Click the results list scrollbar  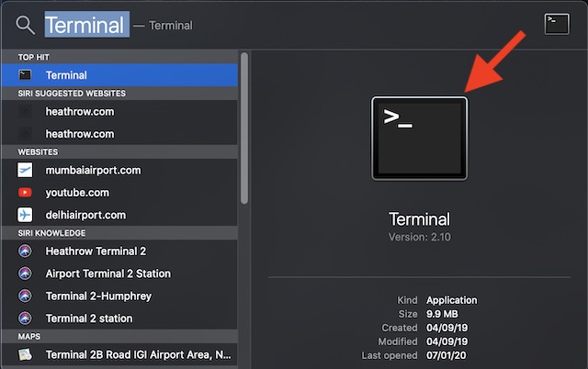click(x=243, y=129)
